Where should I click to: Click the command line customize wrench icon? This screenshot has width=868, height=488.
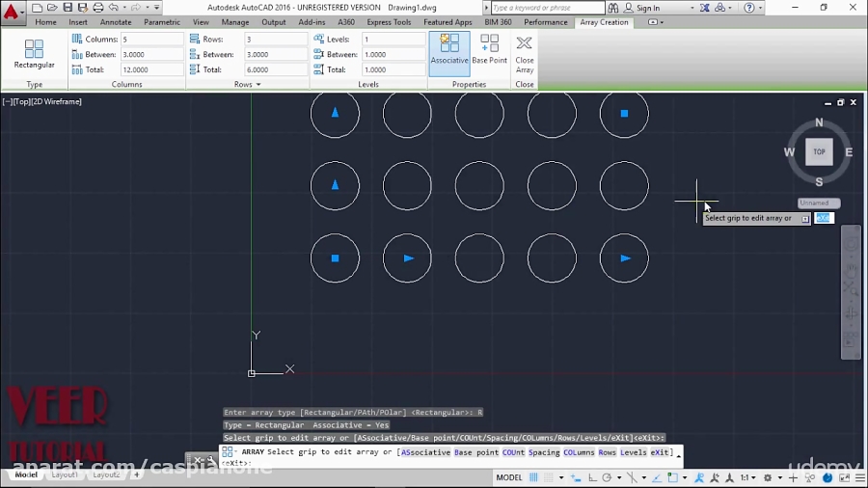click(211, 460)
